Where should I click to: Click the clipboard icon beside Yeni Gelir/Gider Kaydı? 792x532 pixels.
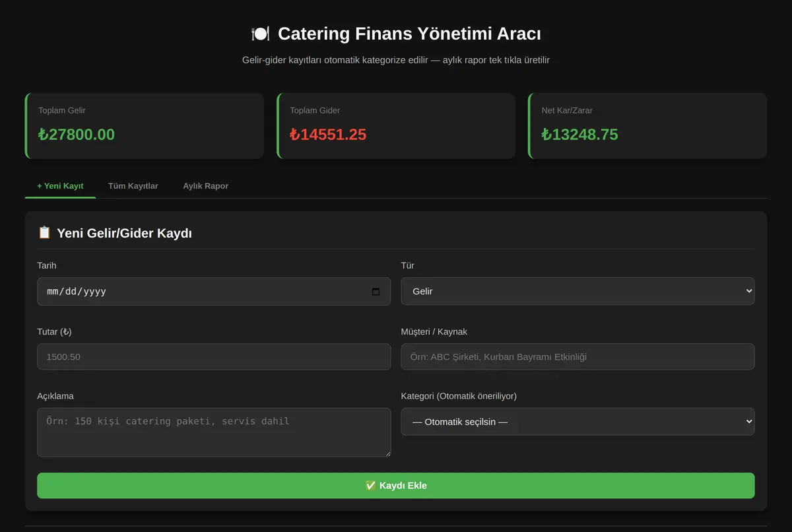pos(44,233)
